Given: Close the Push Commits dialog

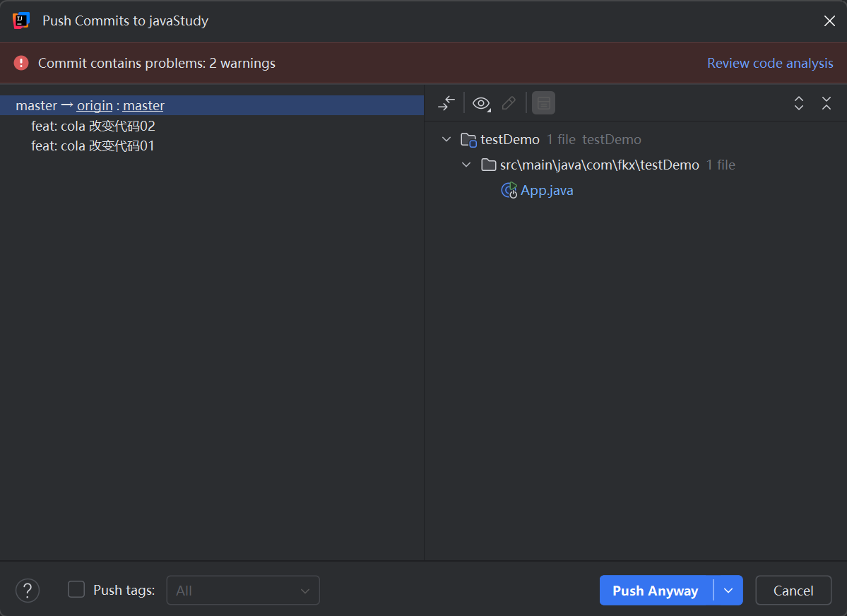Looking at the screenshot, I should [829, 20].
